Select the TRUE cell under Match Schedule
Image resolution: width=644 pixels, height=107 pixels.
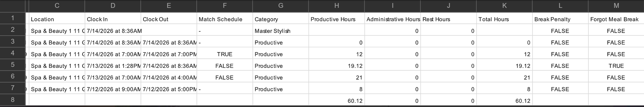tap(224, 54)
